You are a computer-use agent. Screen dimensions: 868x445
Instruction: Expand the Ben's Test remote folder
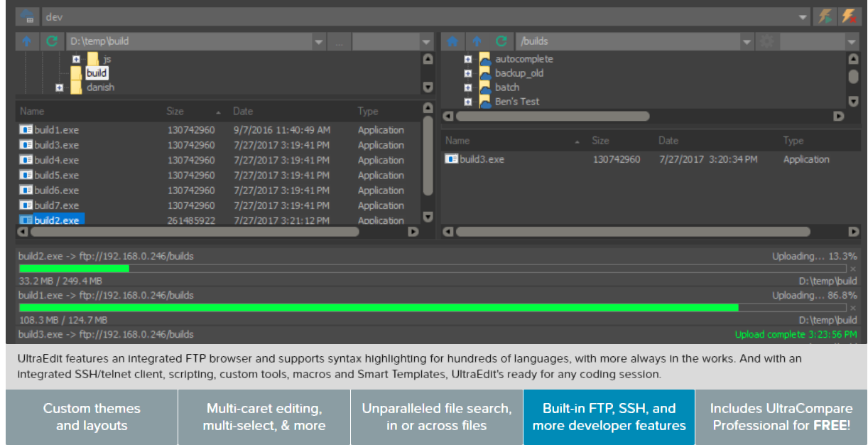(467, 102)
